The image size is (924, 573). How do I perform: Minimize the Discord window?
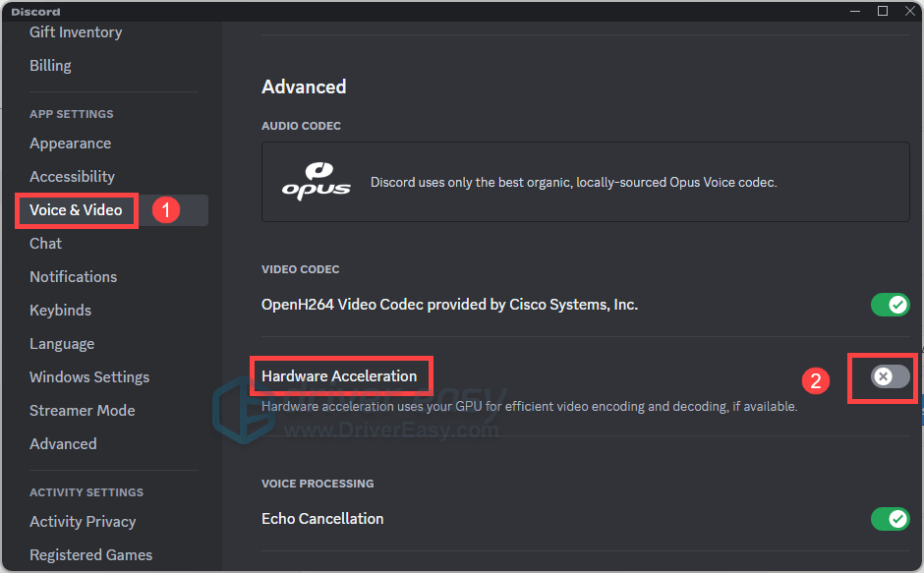[855, 11]
